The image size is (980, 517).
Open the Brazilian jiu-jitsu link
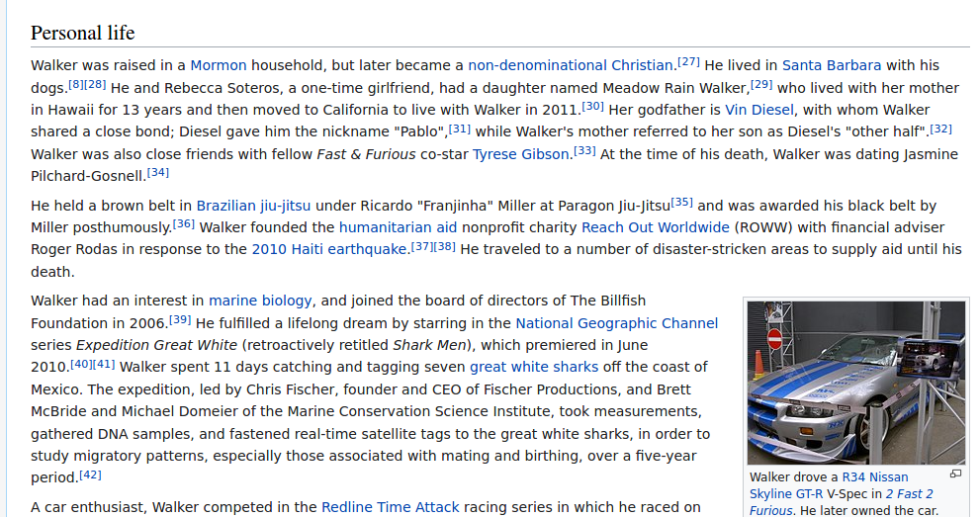253,206
